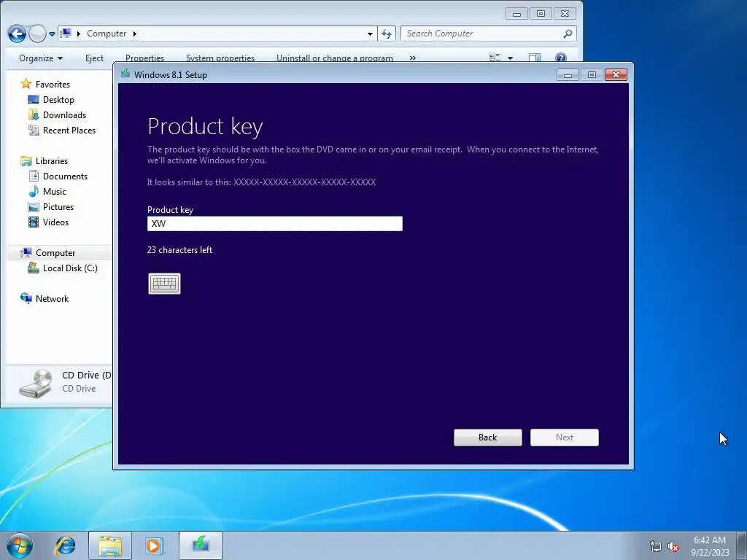Show more toolbar commands chevron

[413, 58]
